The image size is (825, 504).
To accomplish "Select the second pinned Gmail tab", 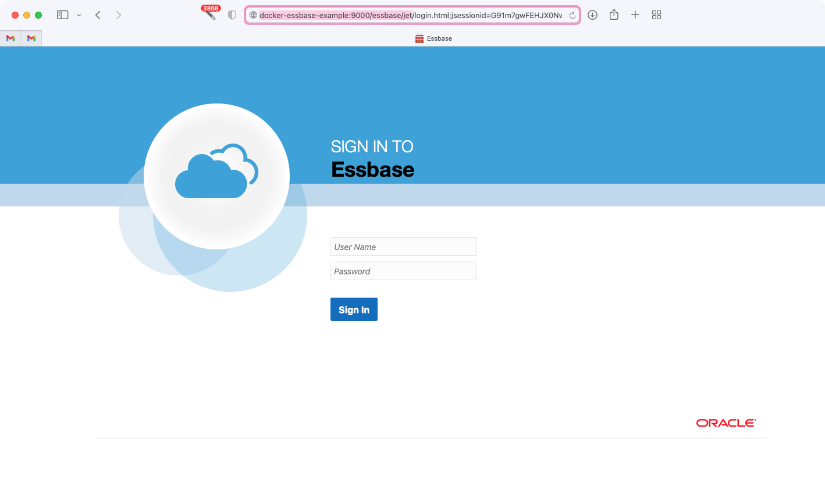I will click(x=31, y=38).
